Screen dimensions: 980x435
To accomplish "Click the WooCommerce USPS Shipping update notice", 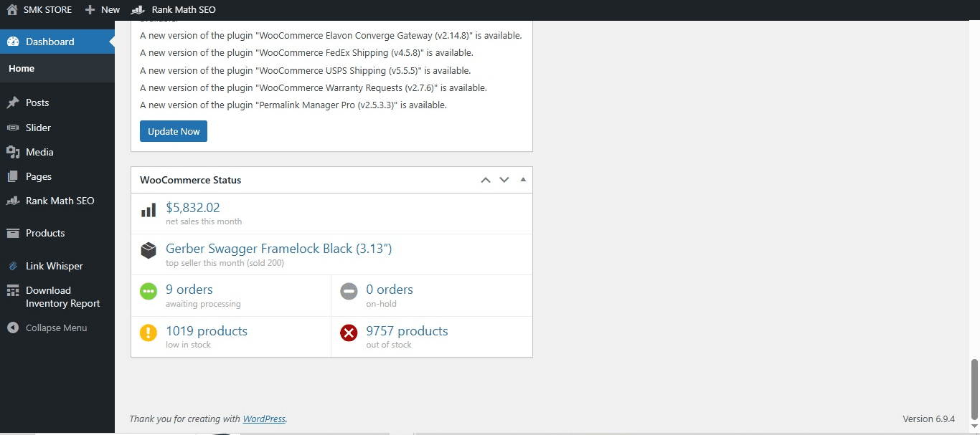I will click(x=305, y=70).
